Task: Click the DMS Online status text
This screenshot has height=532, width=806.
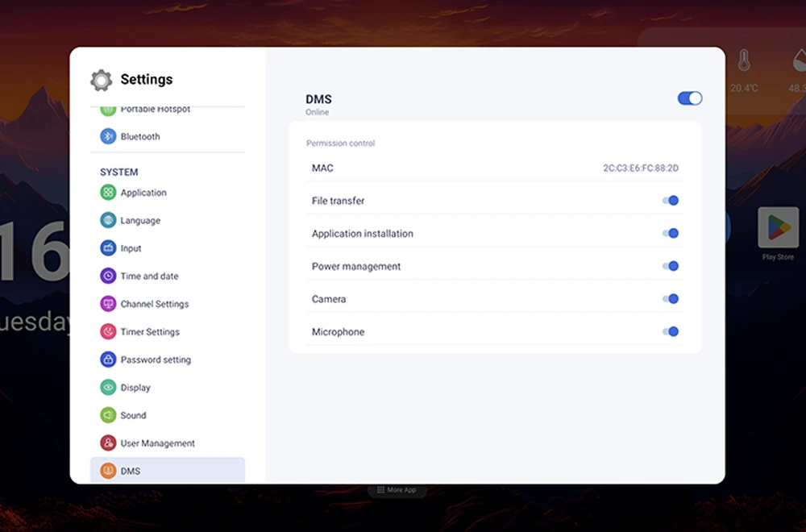Action: tap(317, 112)
